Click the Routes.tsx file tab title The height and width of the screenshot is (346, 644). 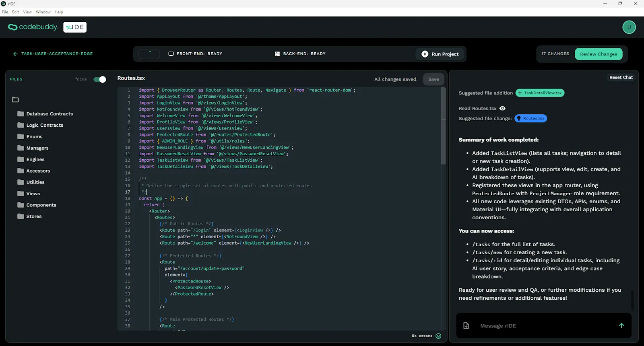131,78
